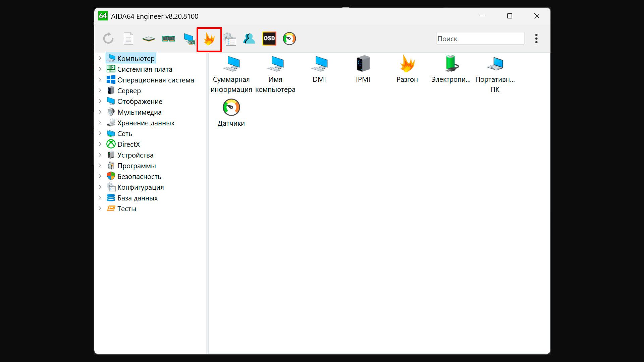
Task: Open the Датчики gauge icon
Action: pyautogui.click(x=231, y=113)
